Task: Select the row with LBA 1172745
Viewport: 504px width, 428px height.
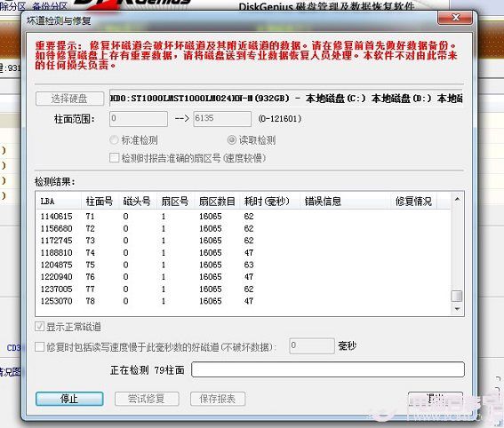Action: (x=244, y=241)
